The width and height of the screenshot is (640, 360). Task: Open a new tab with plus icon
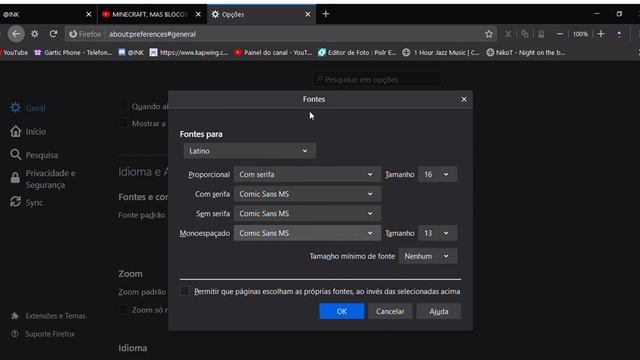326,14
